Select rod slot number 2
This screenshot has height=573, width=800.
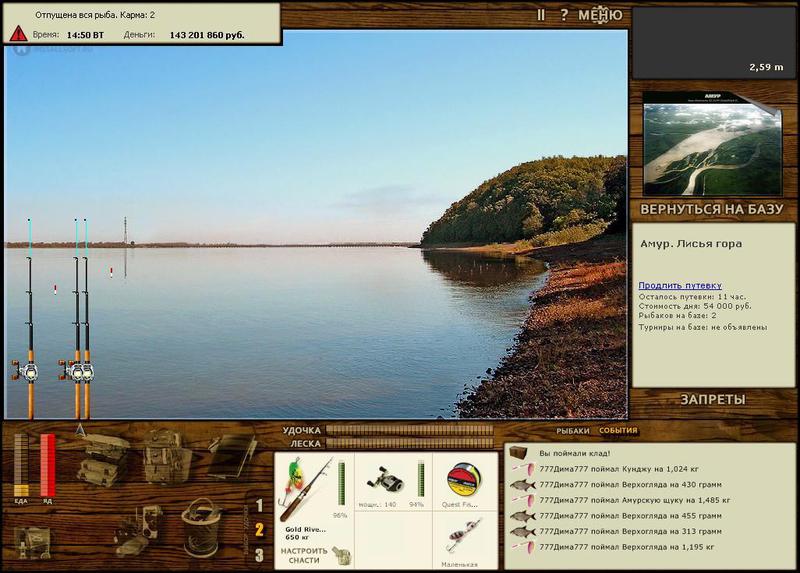coord(259,530)
